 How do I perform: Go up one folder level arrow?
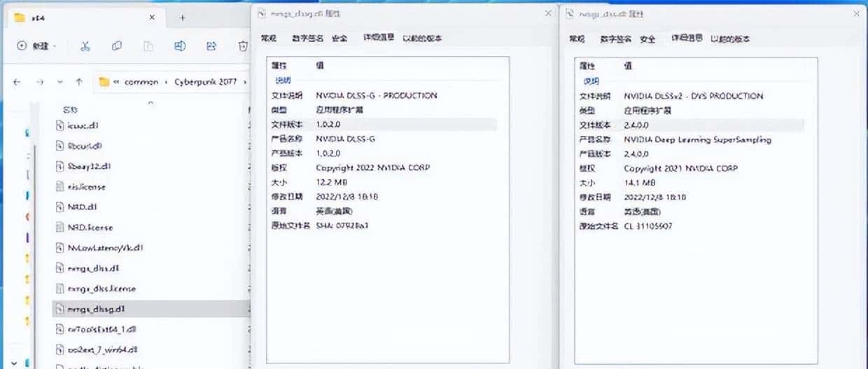pos(79,82)
